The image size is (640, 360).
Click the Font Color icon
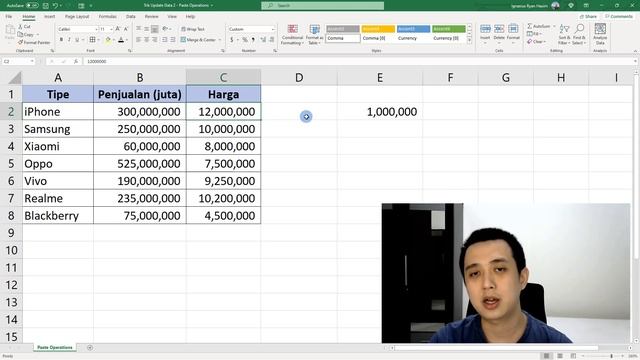tap(121, 40)
